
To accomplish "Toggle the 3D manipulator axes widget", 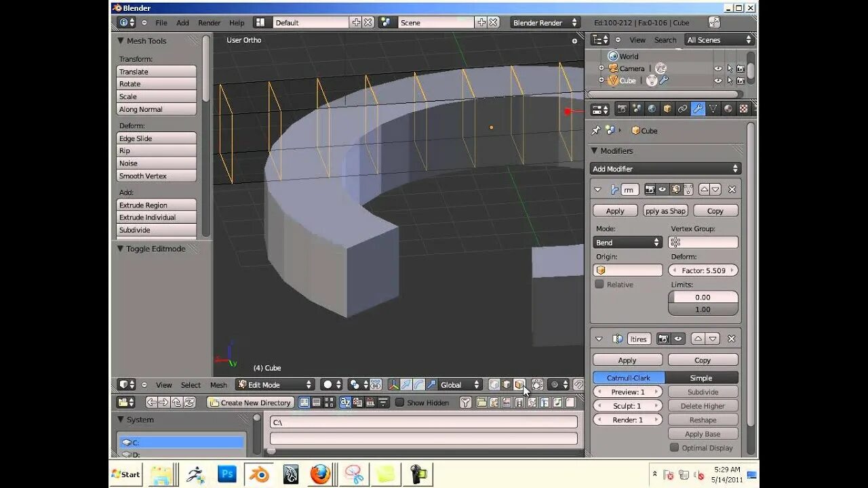I will pos(393,384).
